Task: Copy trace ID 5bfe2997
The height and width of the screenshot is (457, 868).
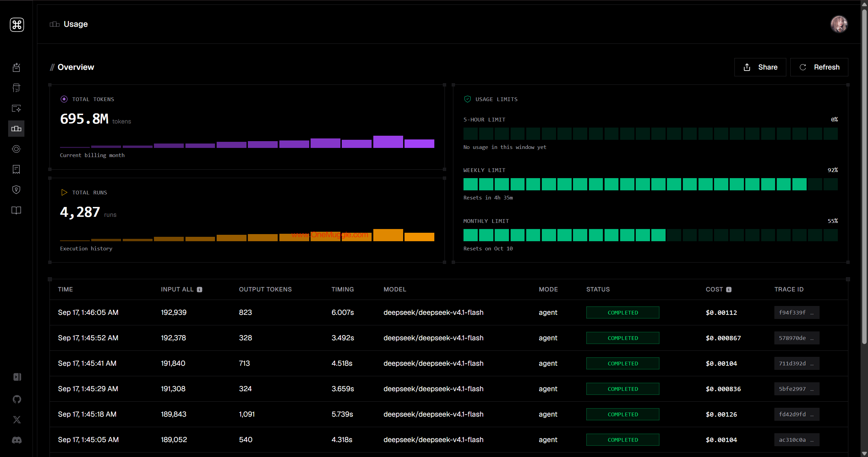Action: point(796,389)
